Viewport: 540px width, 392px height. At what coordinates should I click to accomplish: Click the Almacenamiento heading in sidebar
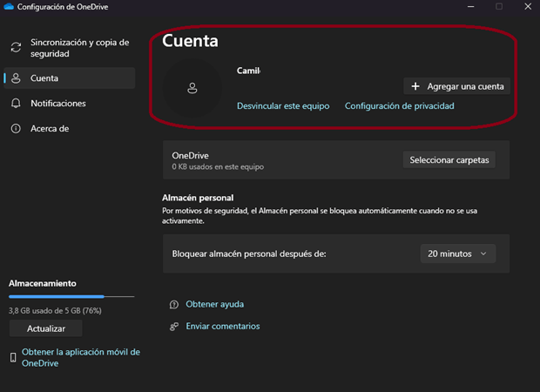[x=43, y=283]
